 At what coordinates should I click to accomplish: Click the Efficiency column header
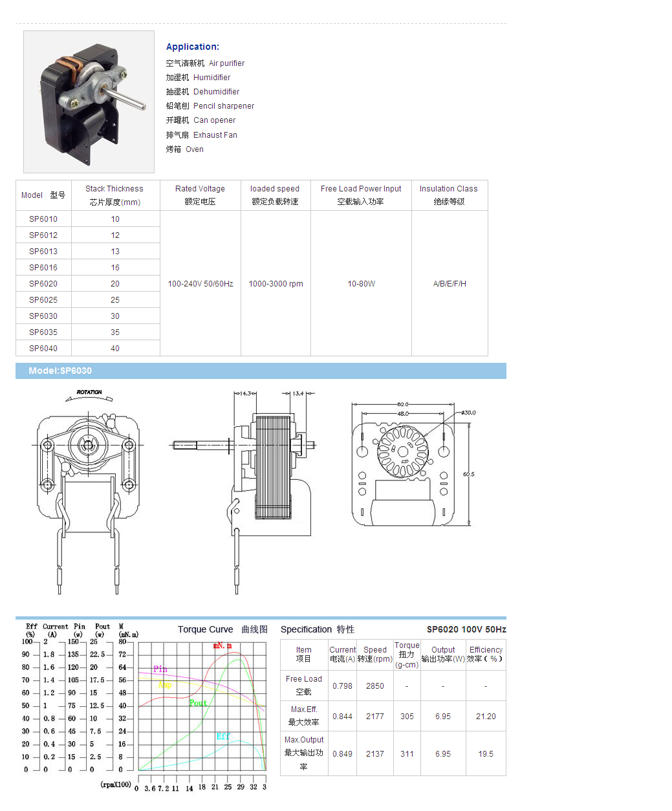point(486,654)
